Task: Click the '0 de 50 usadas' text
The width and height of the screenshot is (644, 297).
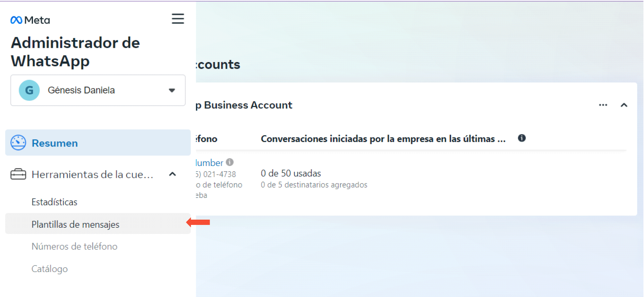Action: click(x=291, y=173)
